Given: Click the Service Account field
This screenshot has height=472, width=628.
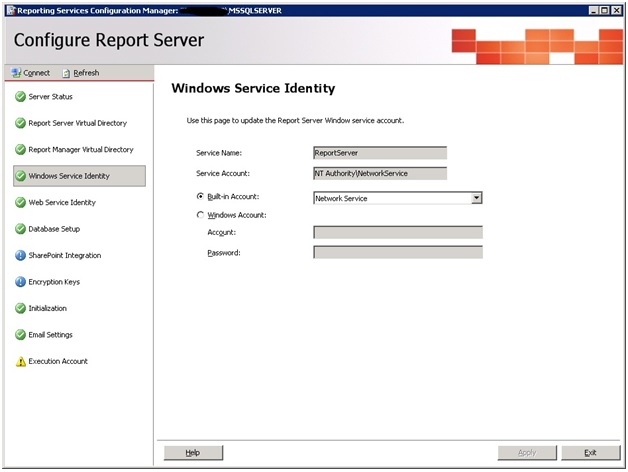Looking at the screenshot, I should [x=380, y=173].
